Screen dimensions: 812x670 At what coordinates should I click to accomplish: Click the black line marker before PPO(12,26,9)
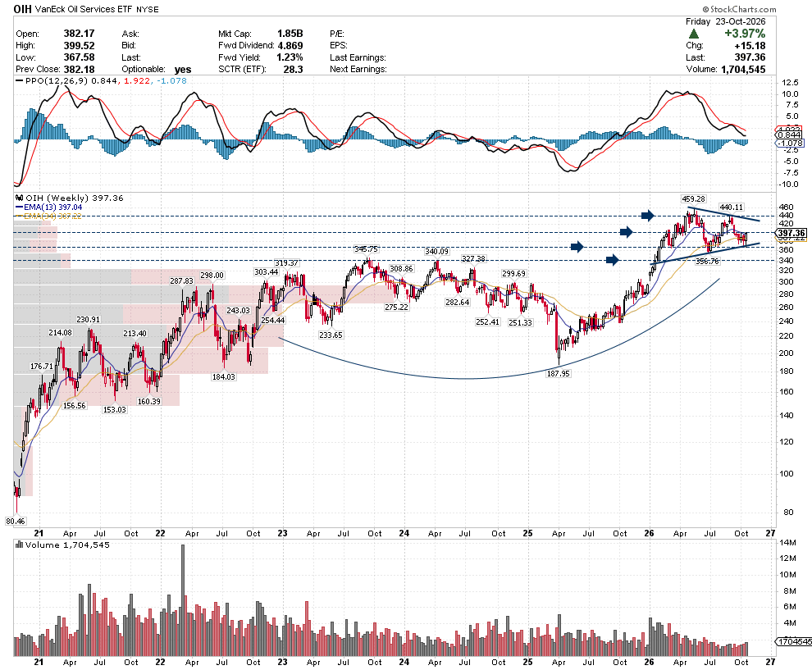pyautogui.click(x=20, y=80)
